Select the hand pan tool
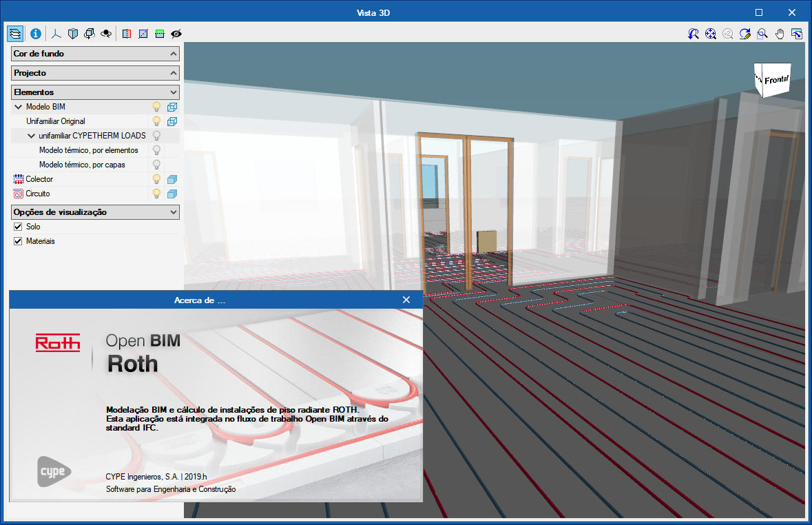Viewport: 812px width, 525px height. point(780,34)
